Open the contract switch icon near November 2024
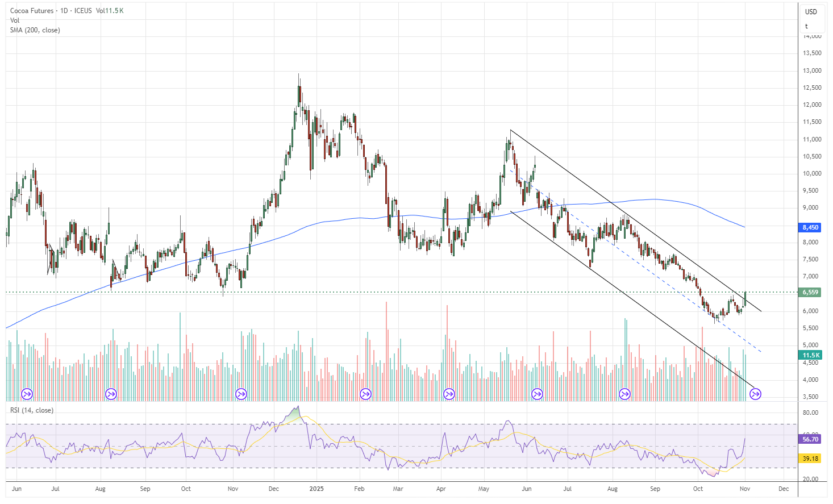The height and width of the screenshot is (504, 833). click(241, 394)
